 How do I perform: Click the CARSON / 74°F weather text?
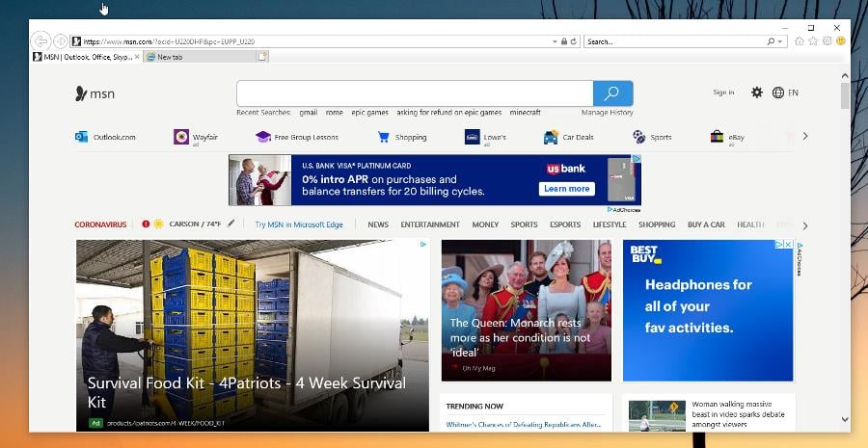pyautogui.click(x=195, y=224)
